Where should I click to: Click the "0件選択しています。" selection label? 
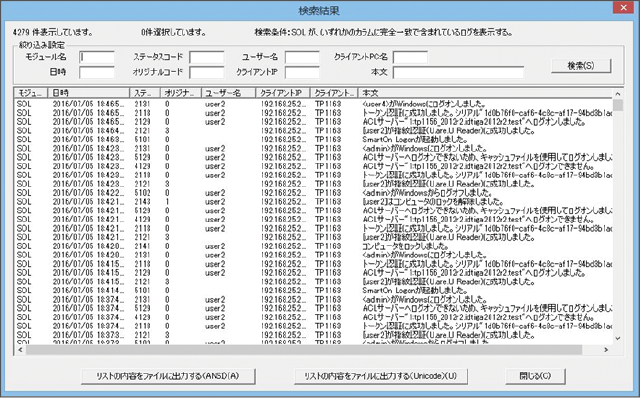pos(174,32)
